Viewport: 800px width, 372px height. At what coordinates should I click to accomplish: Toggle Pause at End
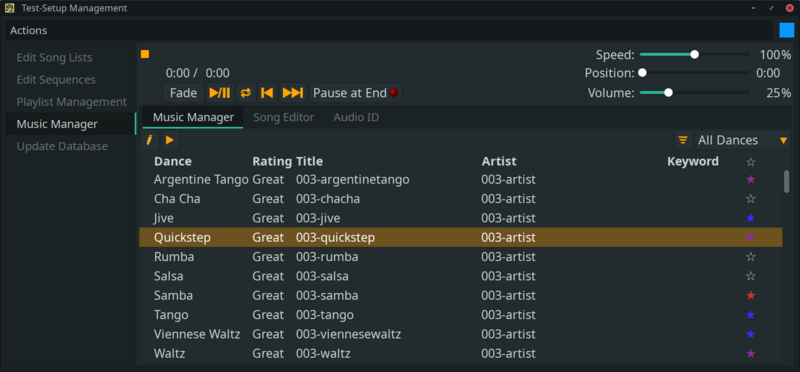click(355, 93)
